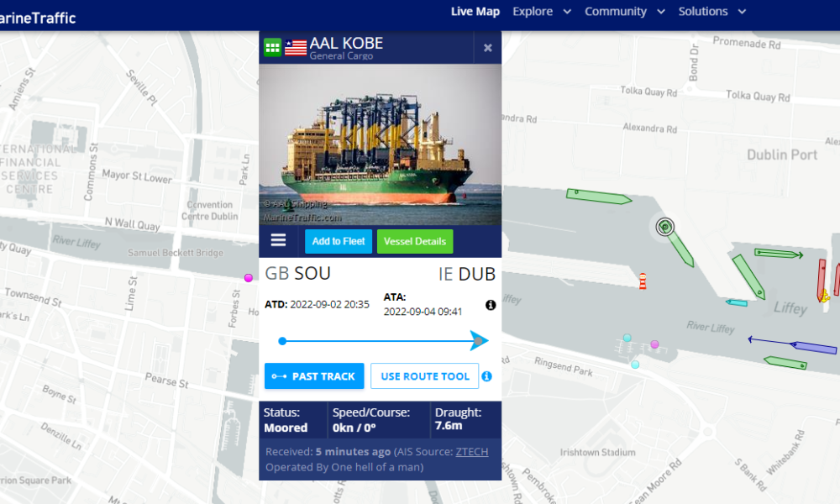Click the voyage progress arrow endpoint
Image resolution: width=840 pixels, height=504 pixels.
coord(479,340)
